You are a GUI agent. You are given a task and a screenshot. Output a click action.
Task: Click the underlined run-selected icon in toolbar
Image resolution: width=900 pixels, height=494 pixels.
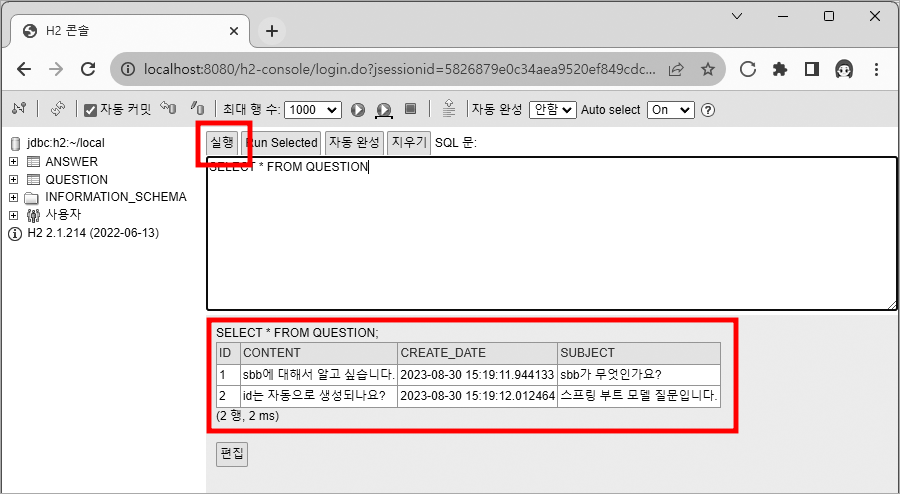coord(384,110)
